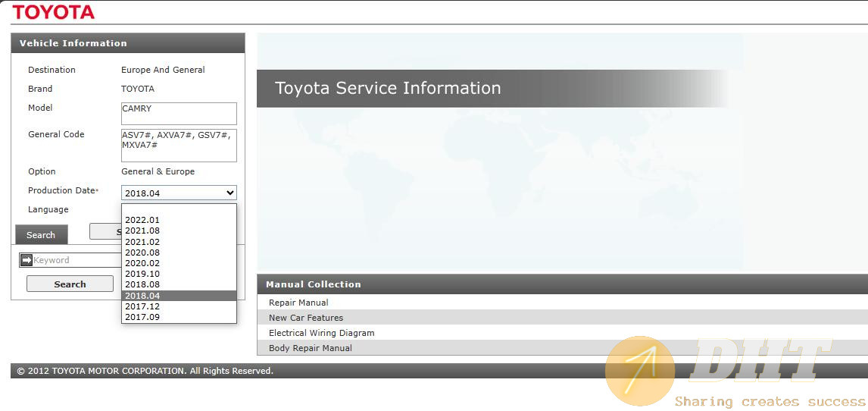Click the Model field showing CAMRY
This screenshot has width=868, height=411.
coord(179,114)
